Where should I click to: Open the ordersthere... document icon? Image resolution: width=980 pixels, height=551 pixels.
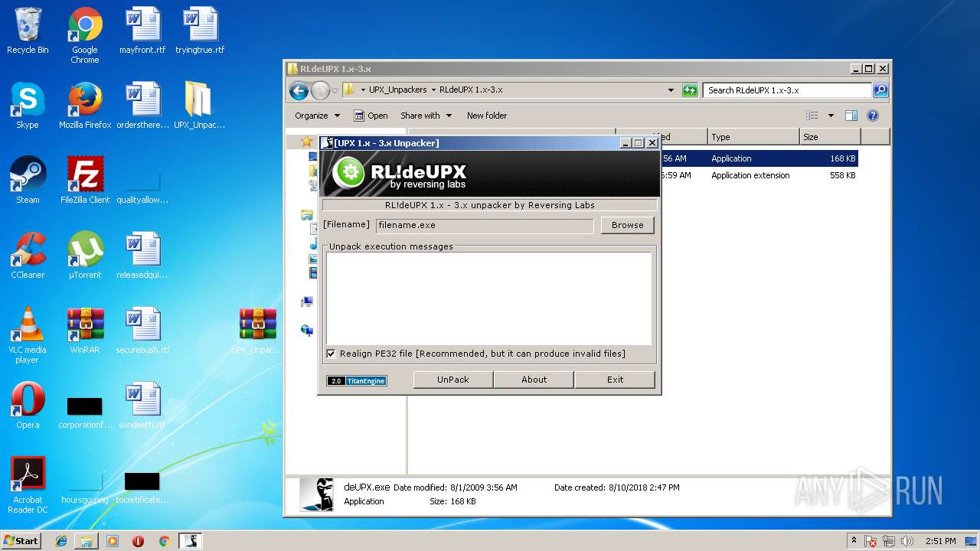coord(142,106)
